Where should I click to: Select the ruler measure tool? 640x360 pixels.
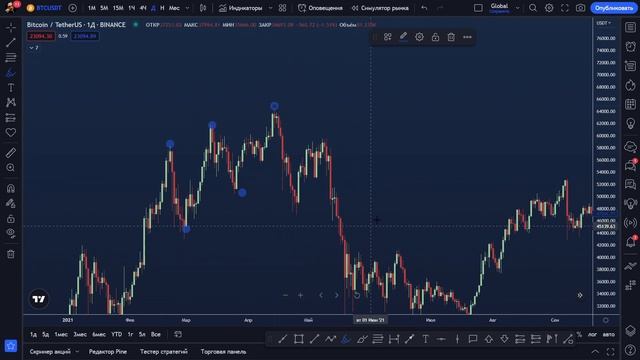(11, 153)
